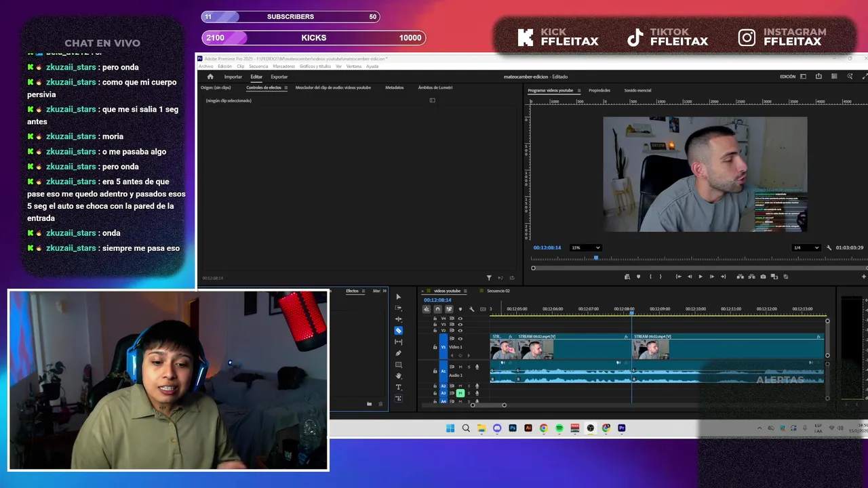Add a marker in timeline header
The image size is (868, 488).
tap(460, 309)
